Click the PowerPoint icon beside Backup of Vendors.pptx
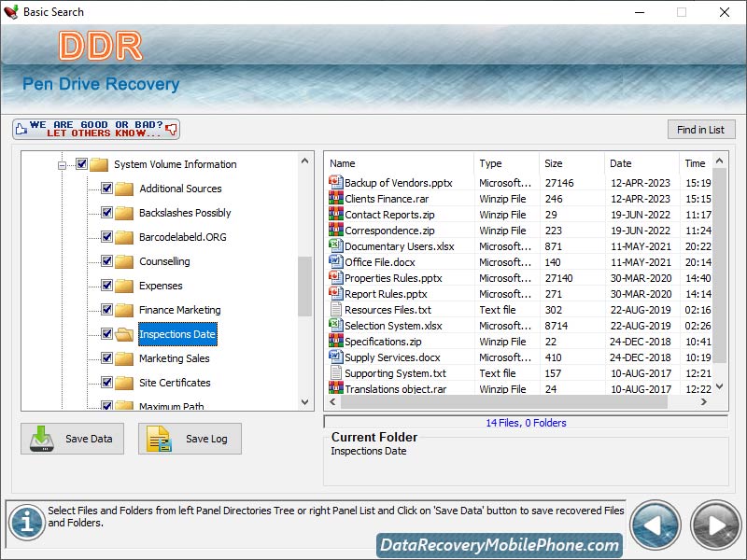747x560 pixels. 337,182
